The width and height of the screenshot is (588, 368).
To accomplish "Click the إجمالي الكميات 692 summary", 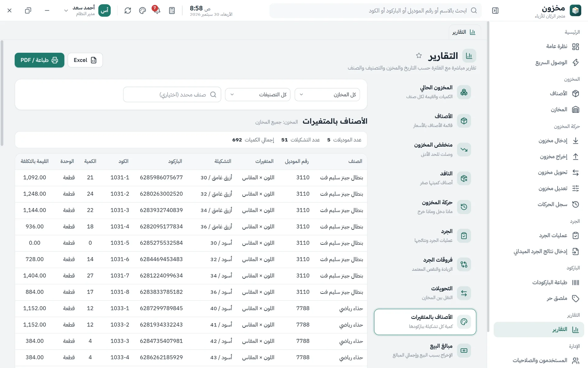I will pos(253,140).
